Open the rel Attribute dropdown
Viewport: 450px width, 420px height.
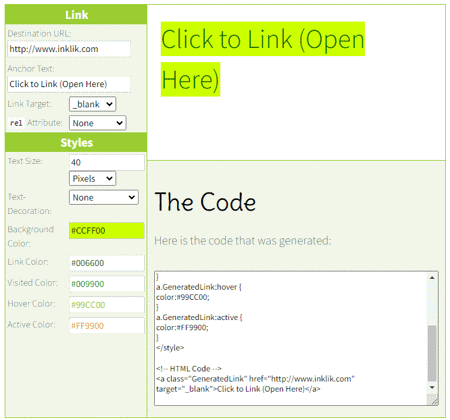click(97, 123)
